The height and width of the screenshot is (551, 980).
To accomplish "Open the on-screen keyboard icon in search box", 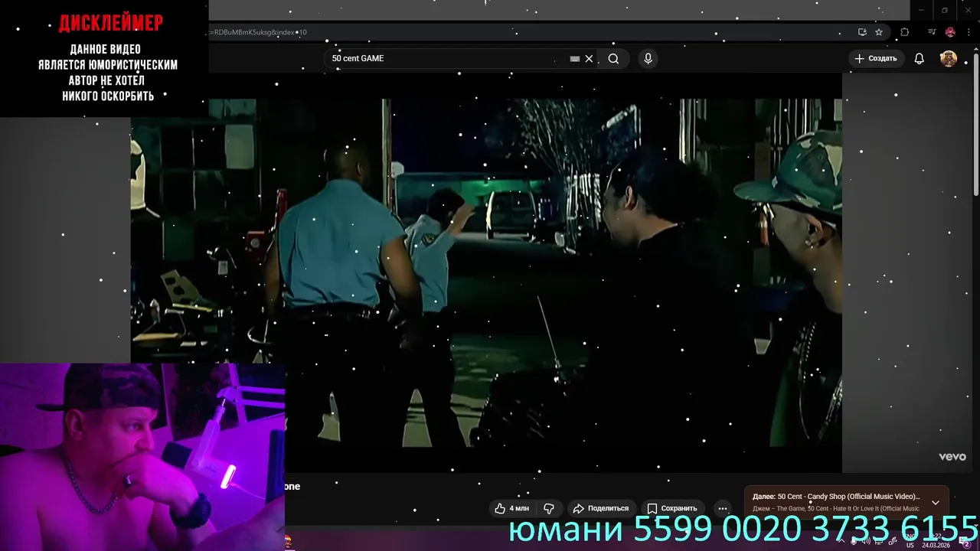I will (575, 58).
